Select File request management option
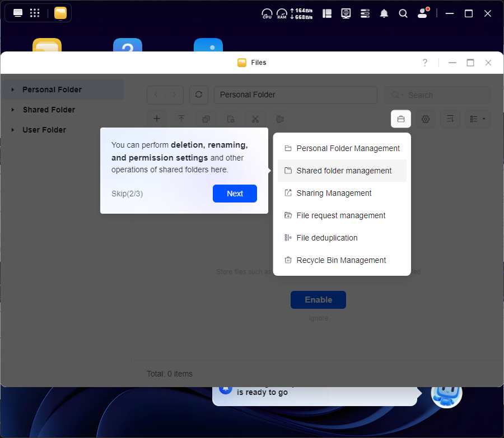 340,215
